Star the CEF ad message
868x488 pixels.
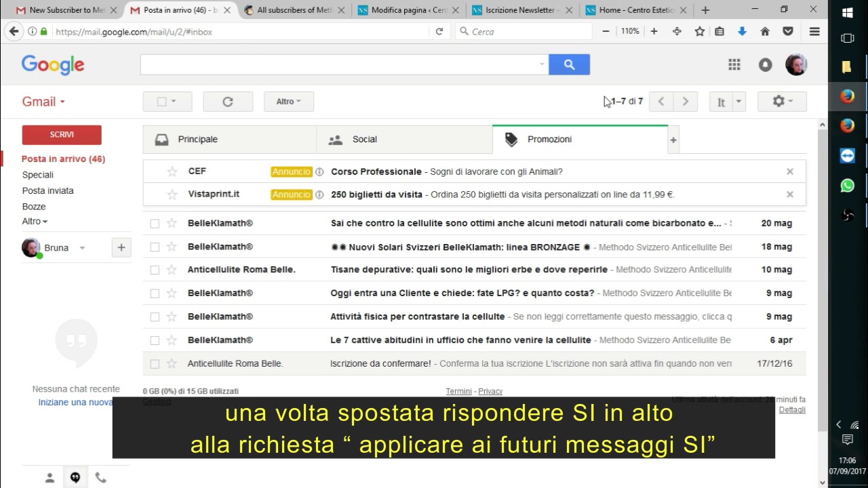(x=172, y=171)
